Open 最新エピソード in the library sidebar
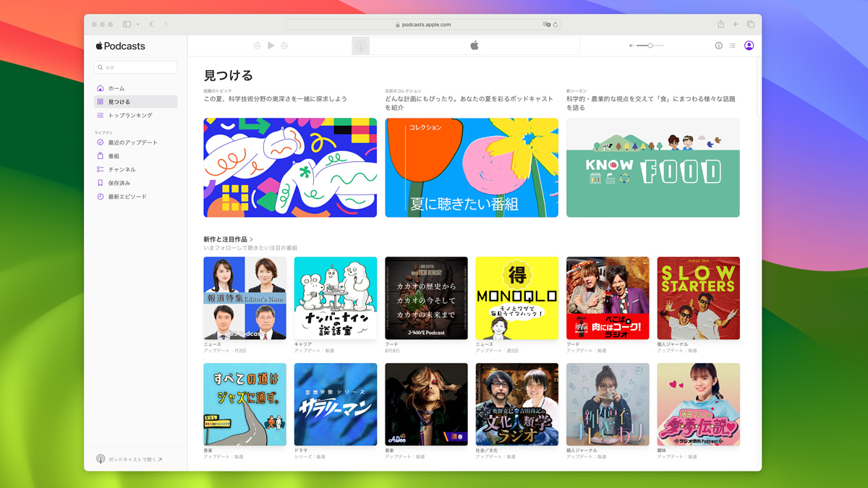 [135, 197]
